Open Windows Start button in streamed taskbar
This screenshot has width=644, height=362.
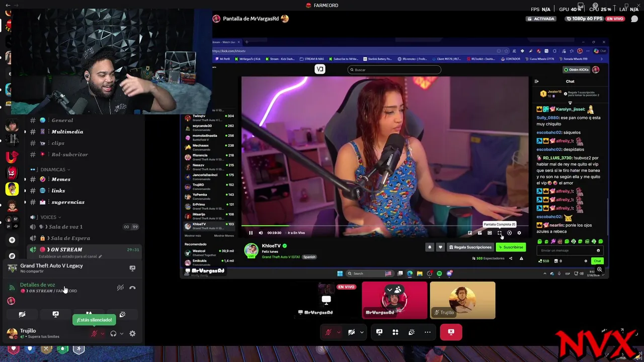(x=340, y=274)
